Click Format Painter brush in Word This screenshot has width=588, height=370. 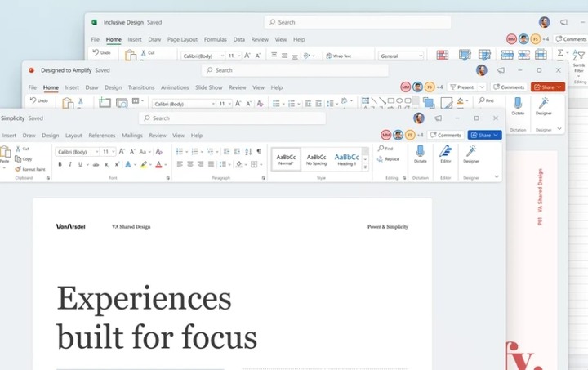point(18,169)
